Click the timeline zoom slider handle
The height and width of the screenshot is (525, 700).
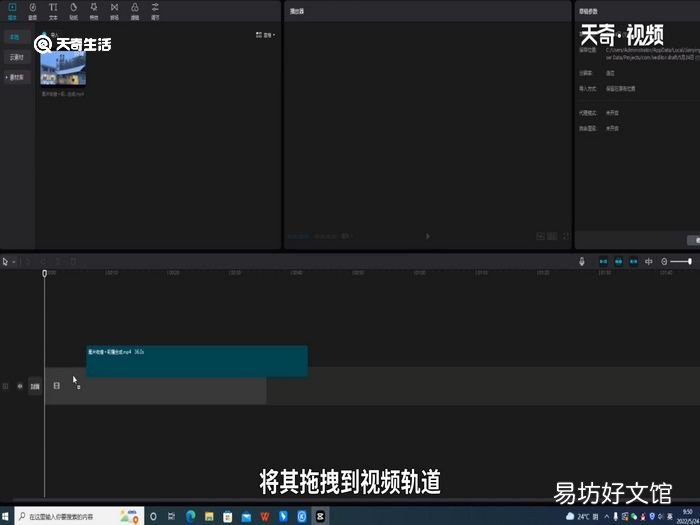click(x=690, y=262)
